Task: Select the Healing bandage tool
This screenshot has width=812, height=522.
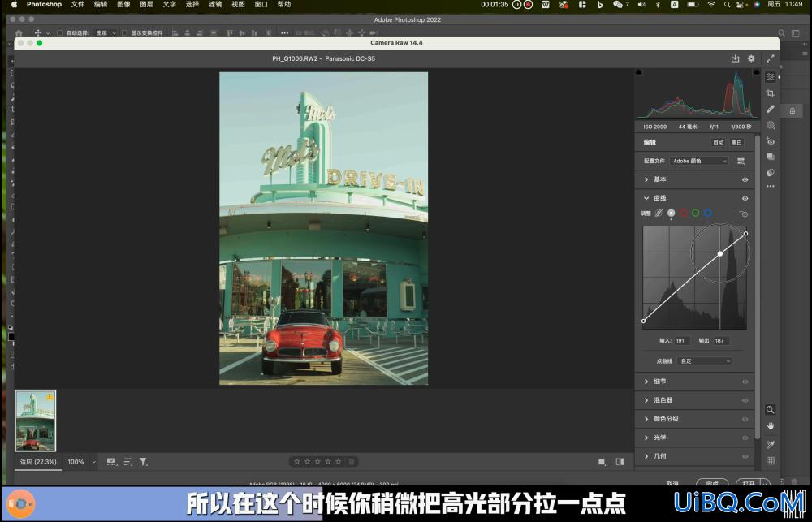Action: pyautogui.click(x=771, y=110)
